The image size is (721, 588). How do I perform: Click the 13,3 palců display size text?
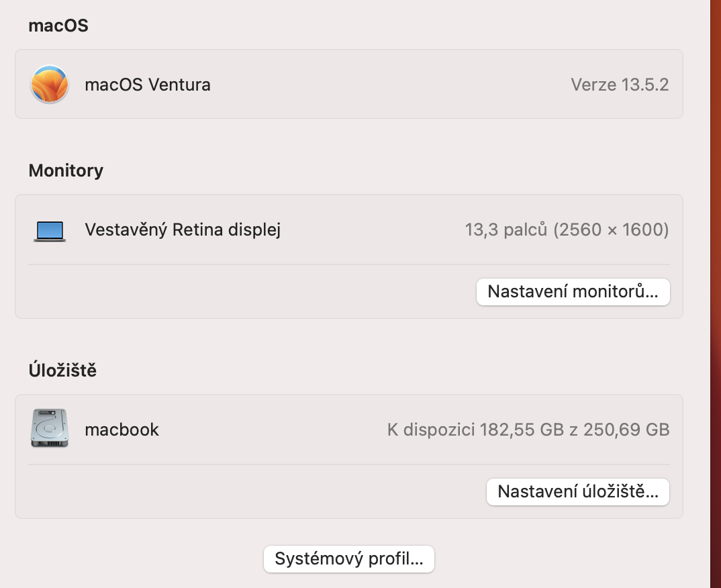(x=506, y=230)
